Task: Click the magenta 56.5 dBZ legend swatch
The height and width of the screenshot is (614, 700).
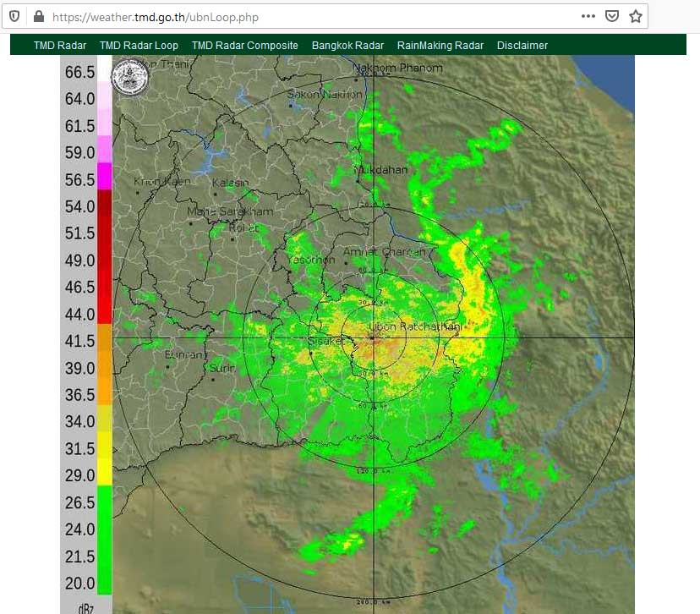Action: click(x=105, y=177)
